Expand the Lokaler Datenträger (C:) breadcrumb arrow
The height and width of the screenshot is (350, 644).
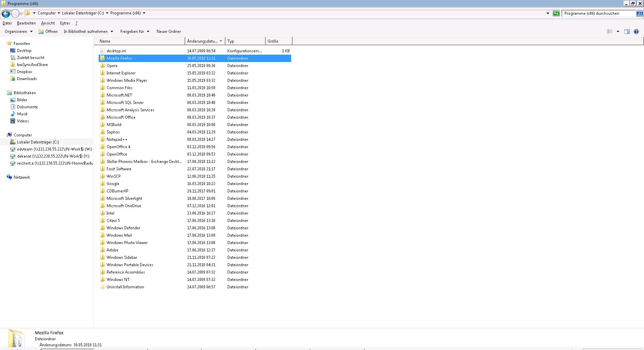[x=107, y=13]
